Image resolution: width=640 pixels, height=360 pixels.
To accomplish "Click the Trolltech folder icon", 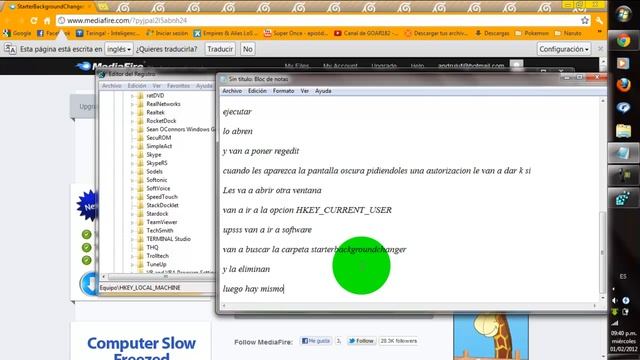I will [140, 256].
